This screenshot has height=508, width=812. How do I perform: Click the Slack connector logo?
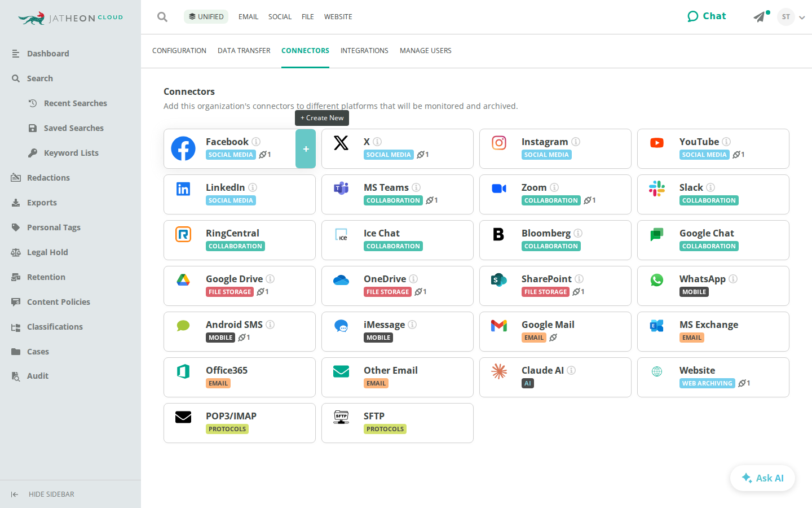657,189
